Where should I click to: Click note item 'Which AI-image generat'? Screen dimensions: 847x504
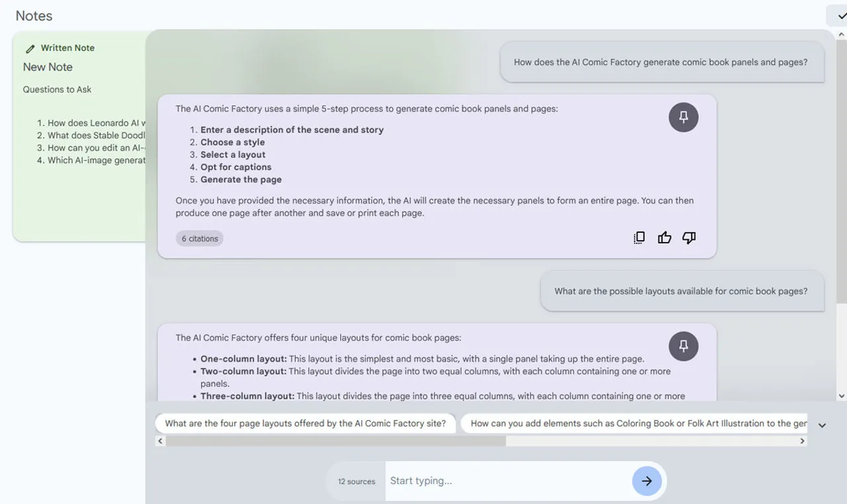coord(96,160)
